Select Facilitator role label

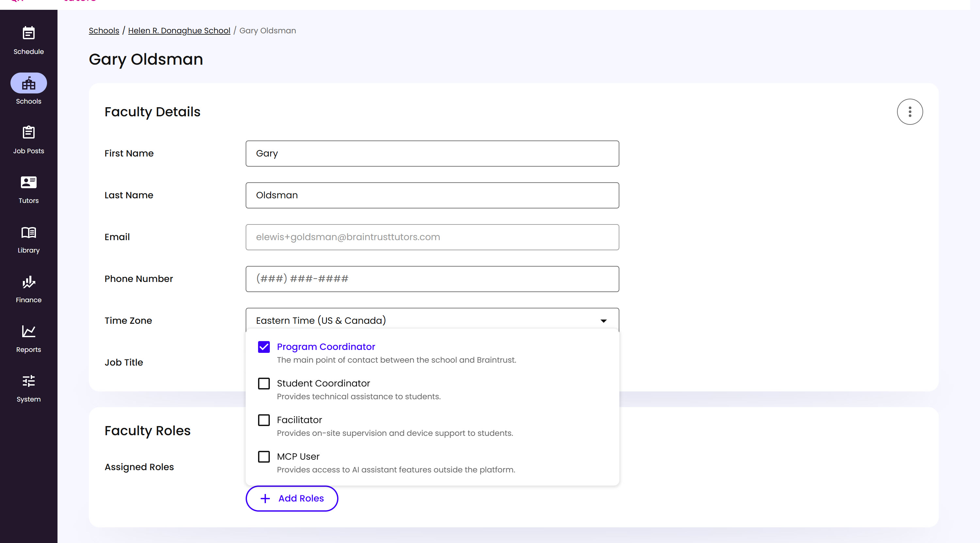(300, 420)
